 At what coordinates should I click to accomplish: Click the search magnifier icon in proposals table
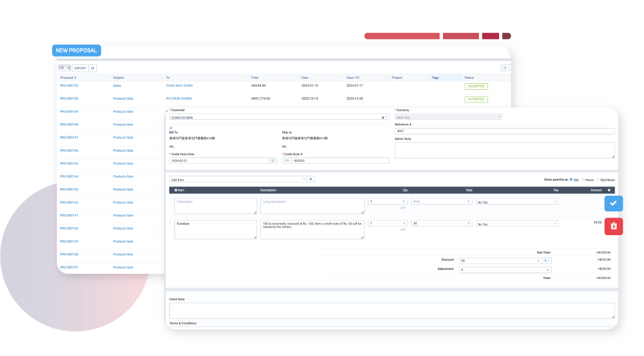[505, 68]
